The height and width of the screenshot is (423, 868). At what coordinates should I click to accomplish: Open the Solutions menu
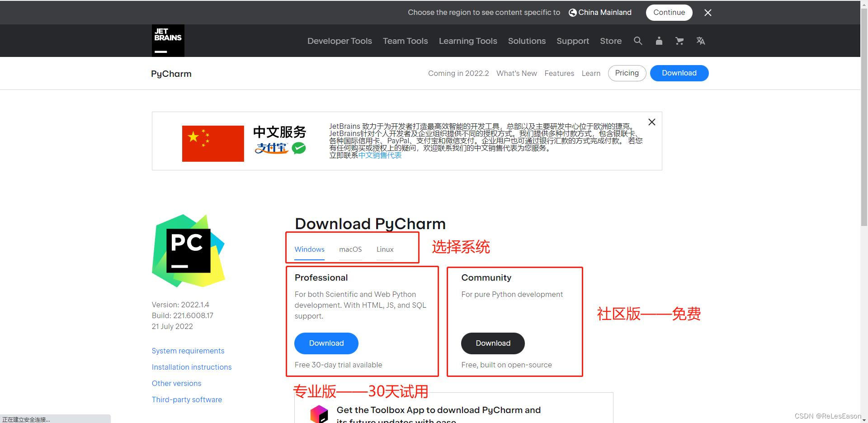527,41
